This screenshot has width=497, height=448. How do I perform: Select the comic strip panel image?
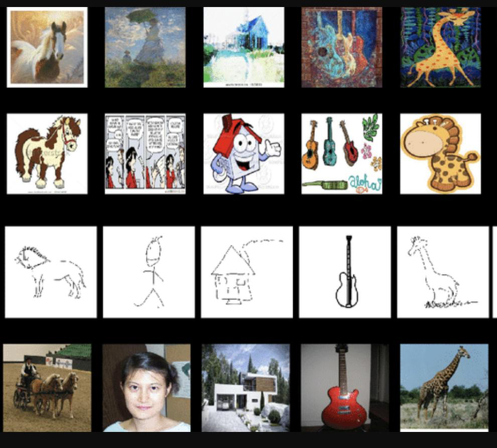[145, 154]
